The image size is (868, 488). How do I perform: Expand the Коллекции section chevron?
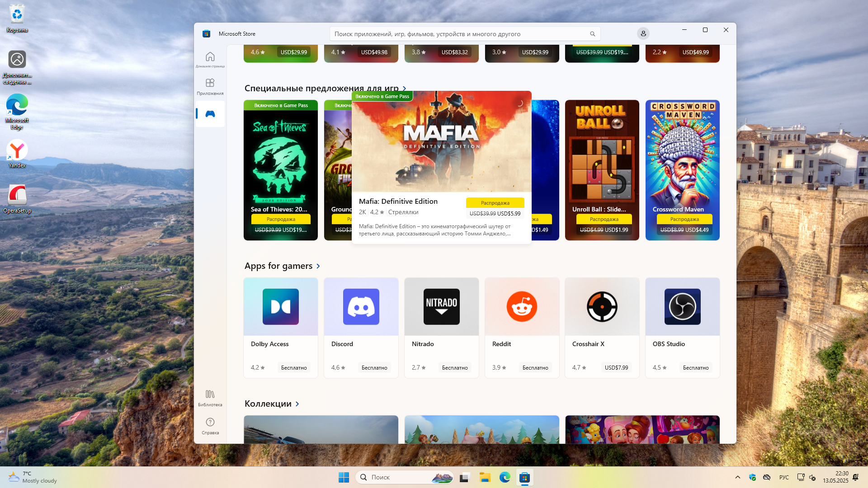(297, 404)
